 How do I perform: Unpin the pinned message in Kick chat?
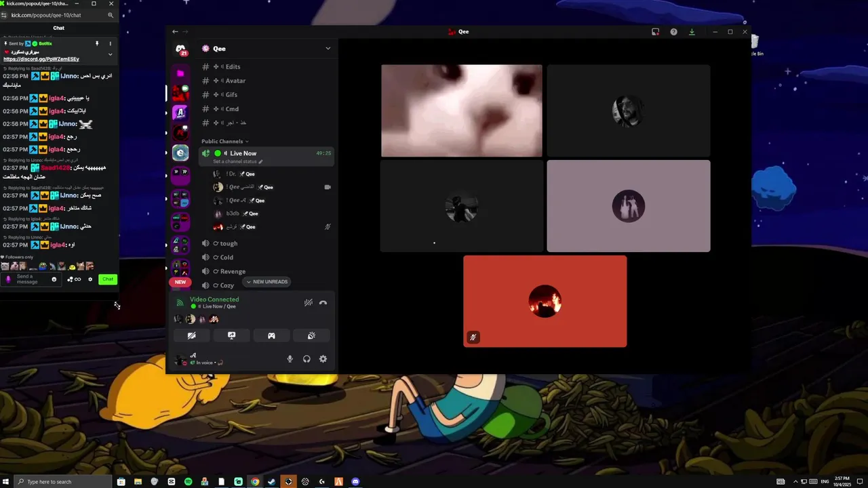(97, 43)
